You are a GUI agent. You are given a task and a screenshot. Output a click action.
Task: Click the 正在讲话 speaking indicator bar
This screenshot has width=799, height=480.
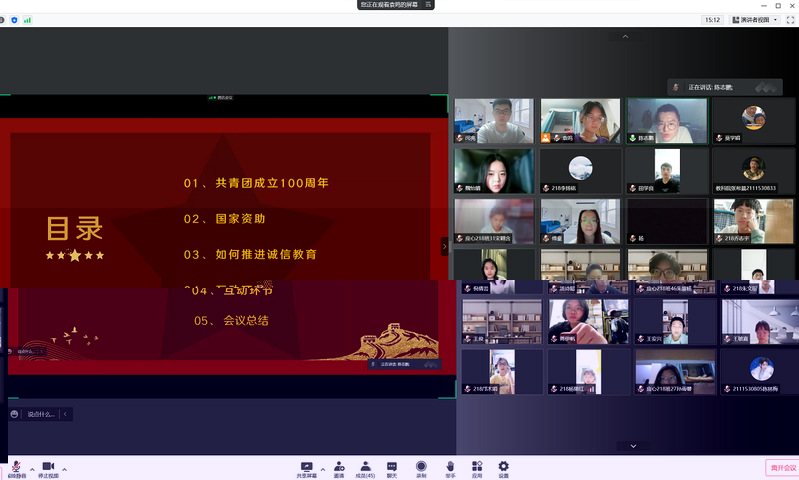point(725,87)
